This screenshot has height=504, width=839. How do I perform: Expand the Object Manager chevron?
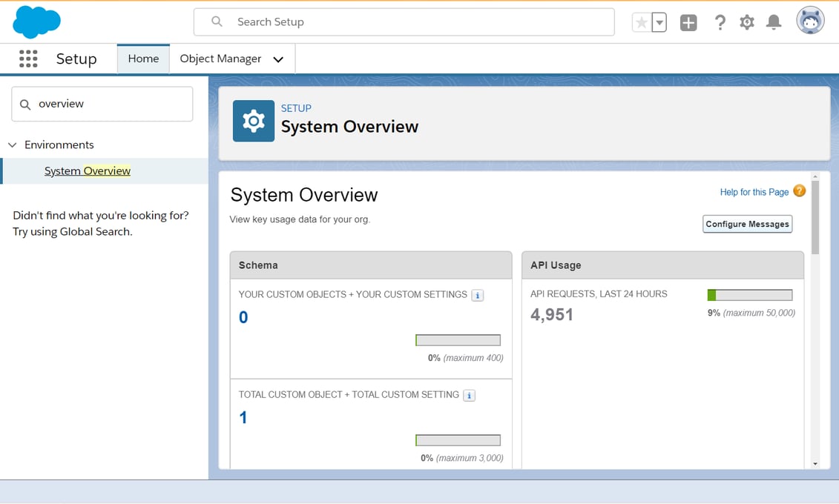[x=277, y=59]
